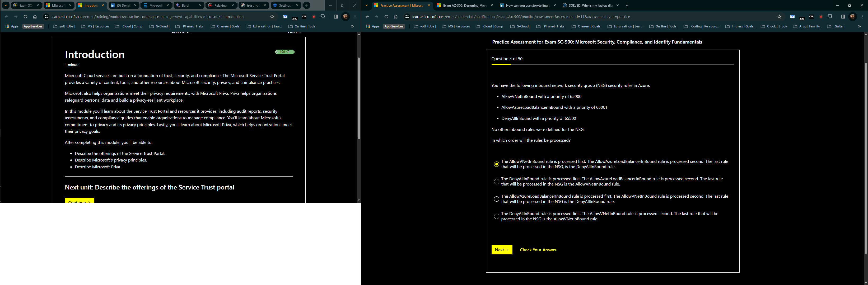
Task: Open a new tab in right browser window
Action: 627,5
